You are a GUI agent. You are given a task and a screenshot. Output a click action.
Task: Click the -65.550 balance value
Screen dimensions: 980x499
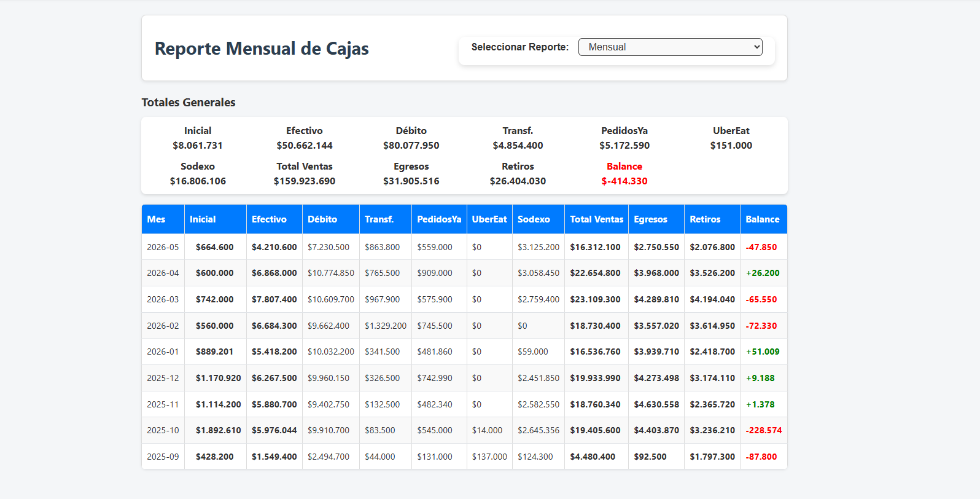point(761,299)
